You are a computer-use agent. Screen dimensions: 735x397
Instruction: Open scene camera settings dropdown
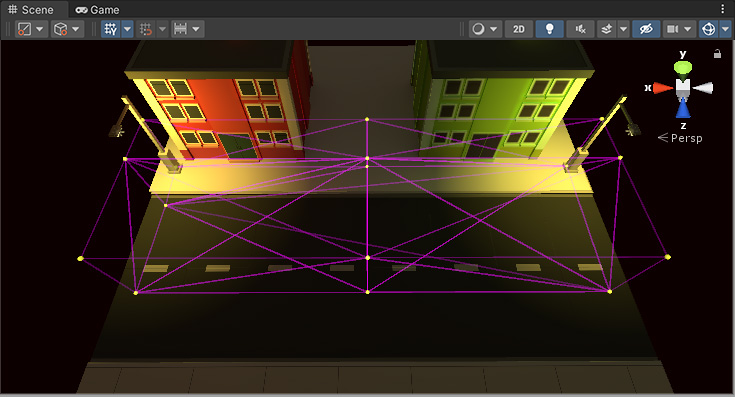679,29
